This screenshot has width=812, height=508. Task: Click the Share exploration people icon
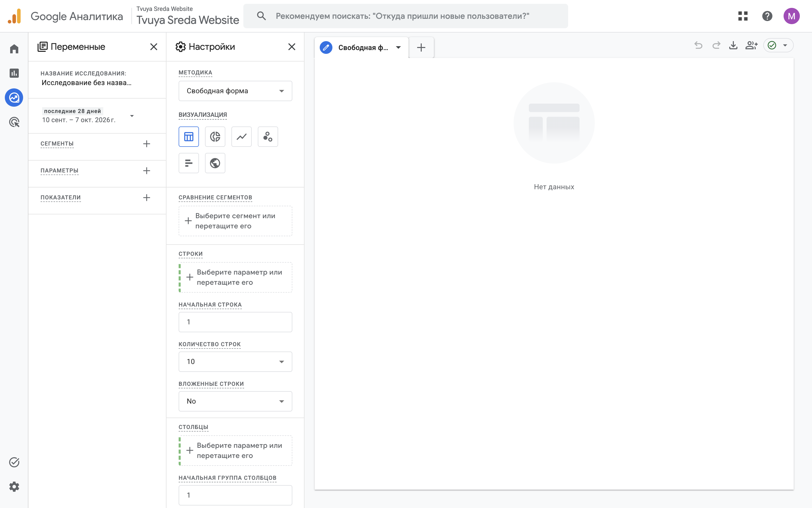point(751,45)
